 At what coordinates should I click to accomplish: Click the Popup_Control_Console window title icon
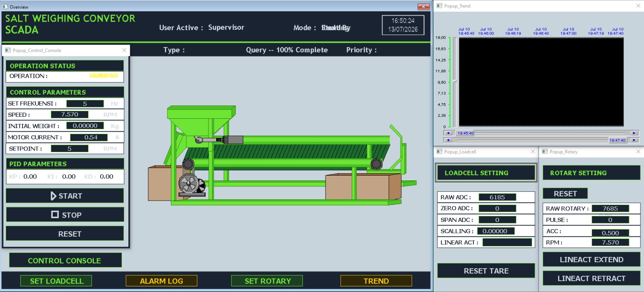pyautogui.click(x=8, y=50)
